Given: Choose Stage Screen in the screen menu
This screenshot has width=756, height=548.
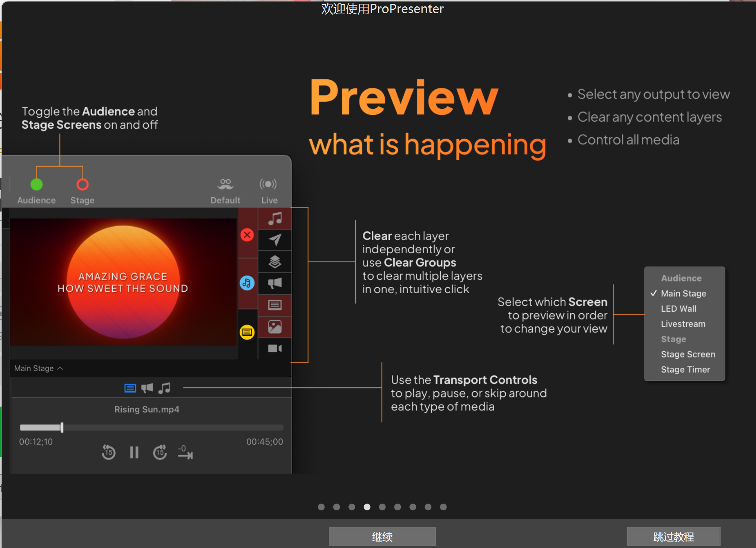Looking at the screenshot, I should click(x=688, y=354).
